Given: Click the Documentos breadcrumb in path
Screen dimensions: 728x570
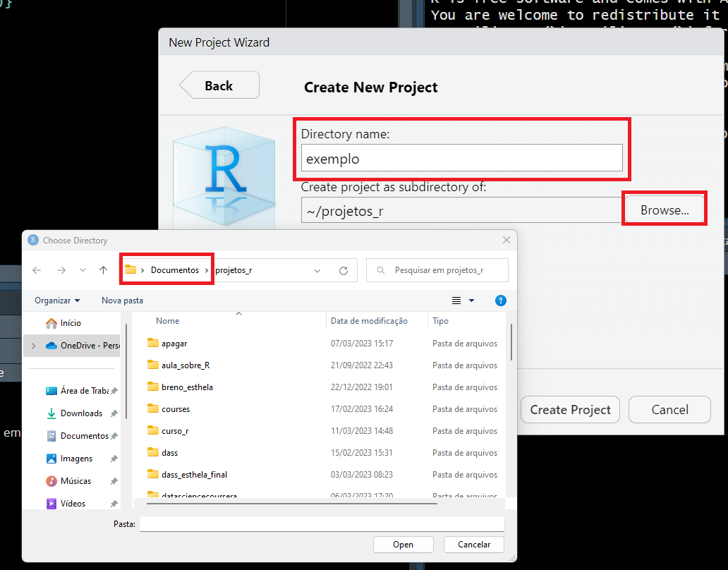Looking at the screenshot, I should point(175,270).
